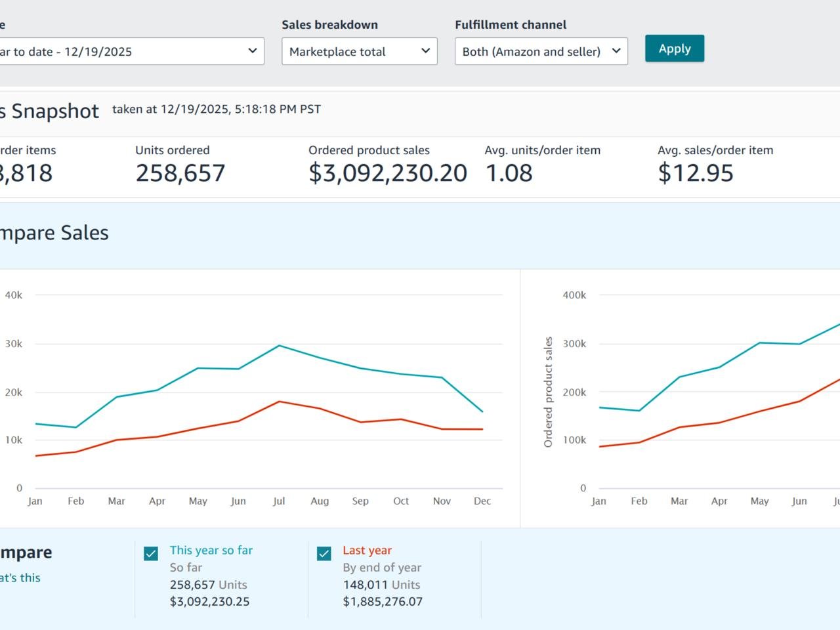Click the Units ordered value 258,657
The image size is (840, 630).
click(180, 173)
